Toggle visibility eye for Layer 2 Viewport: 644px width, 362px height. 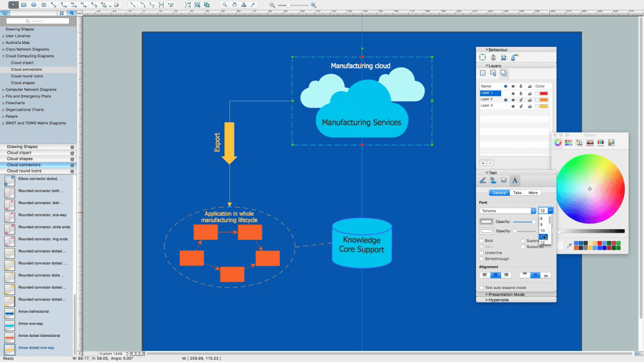[x=513, y=100]
